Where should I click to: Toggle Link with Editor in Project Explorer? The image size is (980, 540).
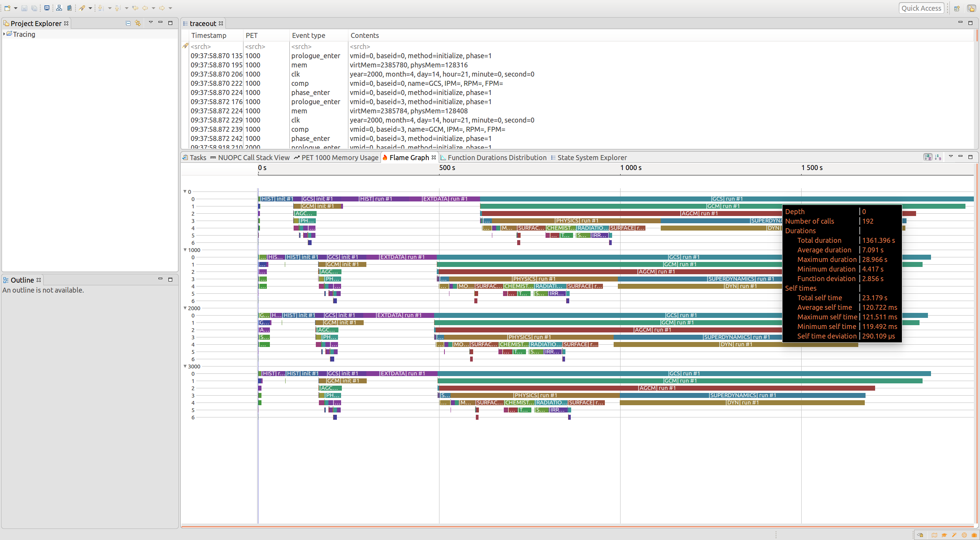pyautogui.click(x=138, y=23)
